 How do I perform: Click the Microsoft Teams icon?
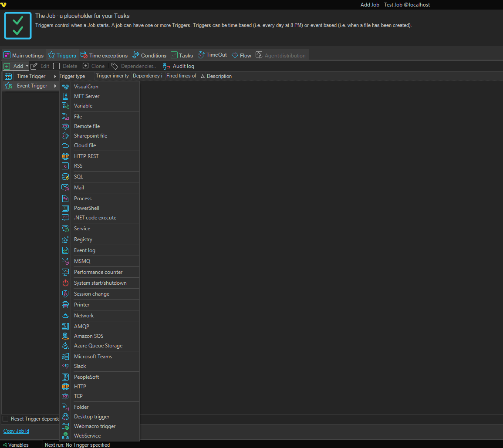pyautogui.click(x=65, y=357)
